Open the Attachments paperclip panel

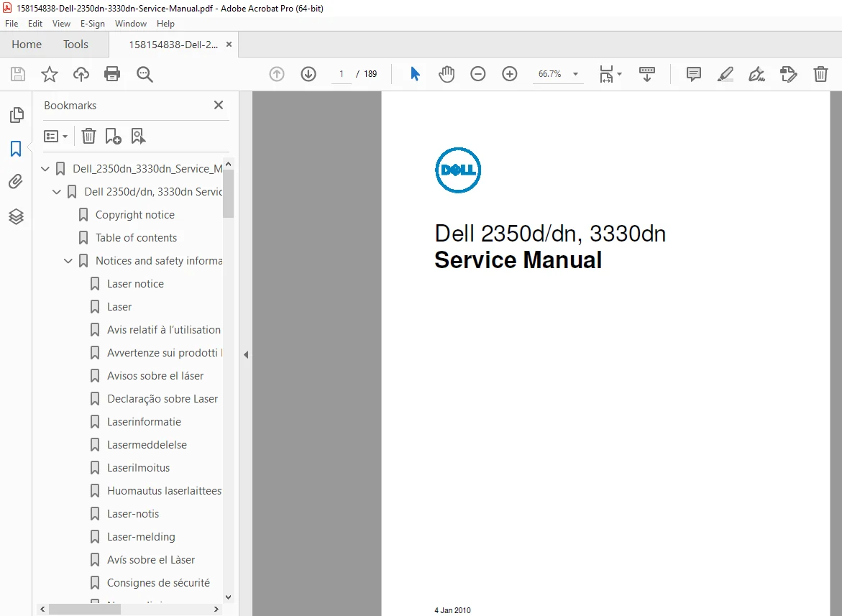[16, 182]
